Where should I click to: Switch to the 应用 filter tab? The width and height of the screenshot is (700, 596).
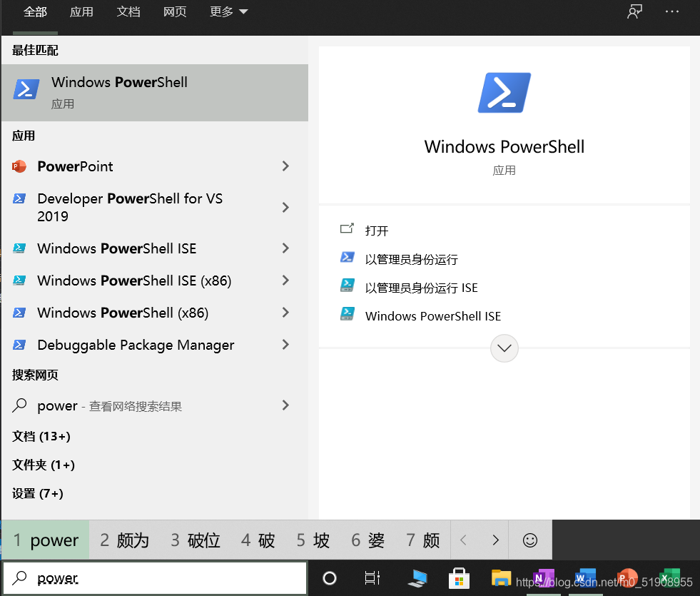click(81, 11)
